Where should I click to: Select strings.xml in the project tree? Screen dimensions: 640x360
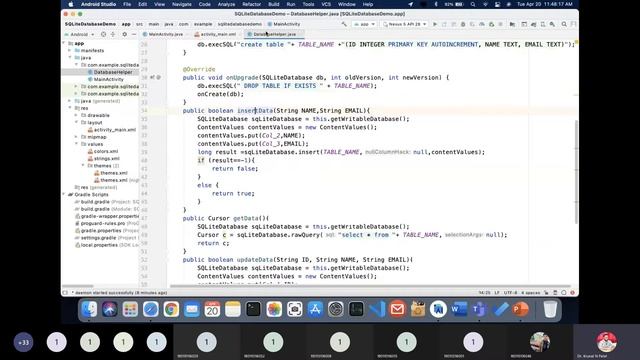[x=107, y=158]
